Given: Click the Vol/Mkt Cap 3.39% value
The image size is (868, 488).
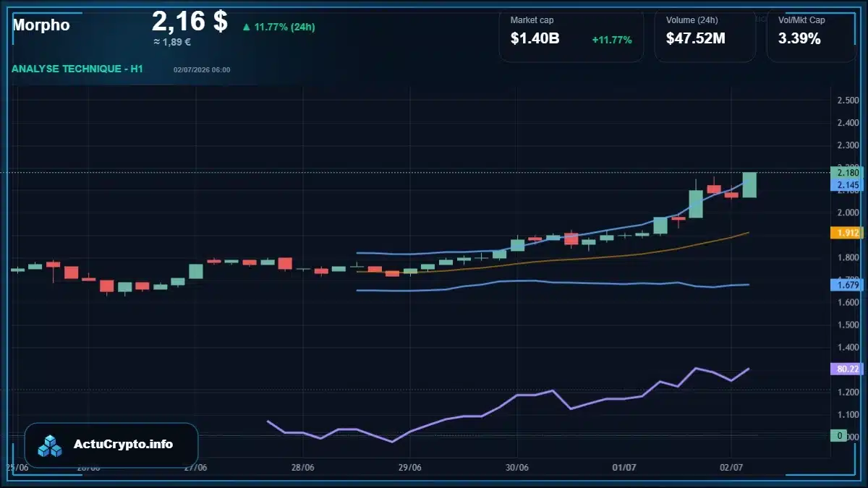Looking at the screenshot, I should [x=799, y=38].
